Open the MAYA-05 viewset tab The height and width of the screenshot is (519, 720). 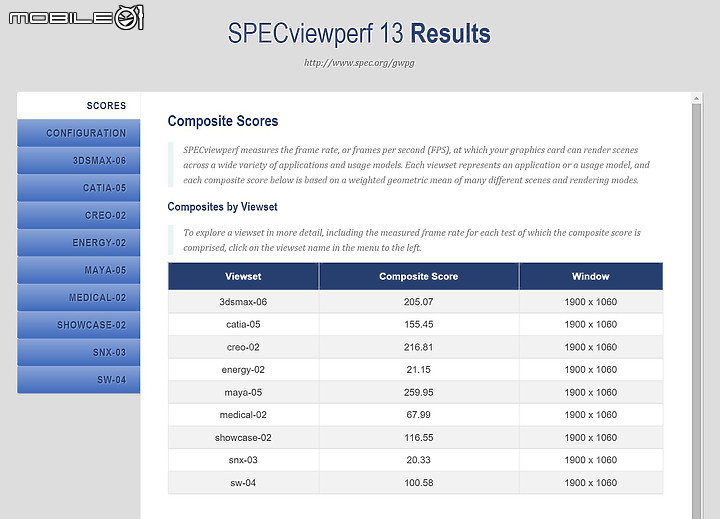click(x=79, y=270)
